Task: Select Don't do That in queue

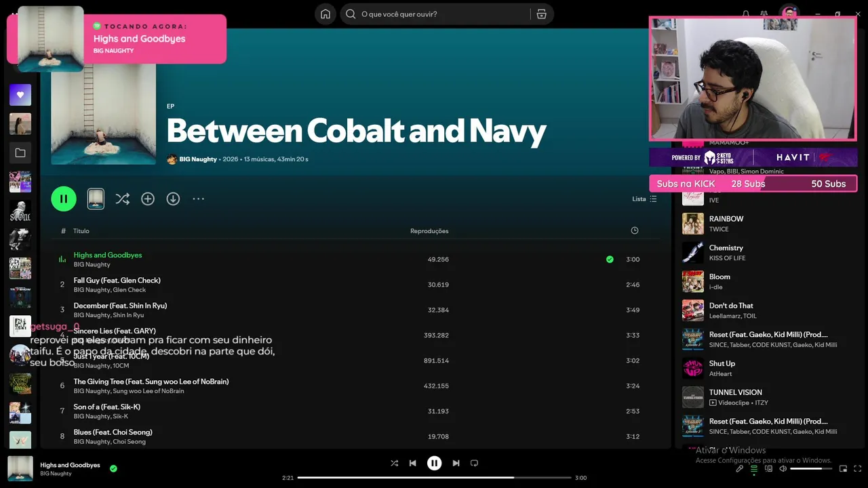Action: tap(731, 306)
